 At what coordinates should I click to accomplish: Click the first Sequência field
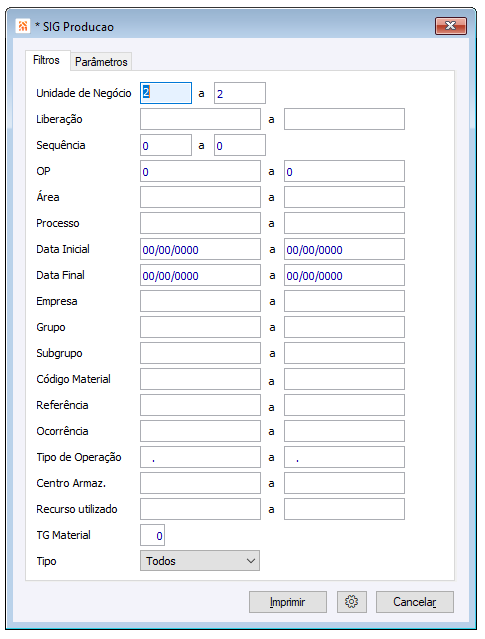point(166,145)
